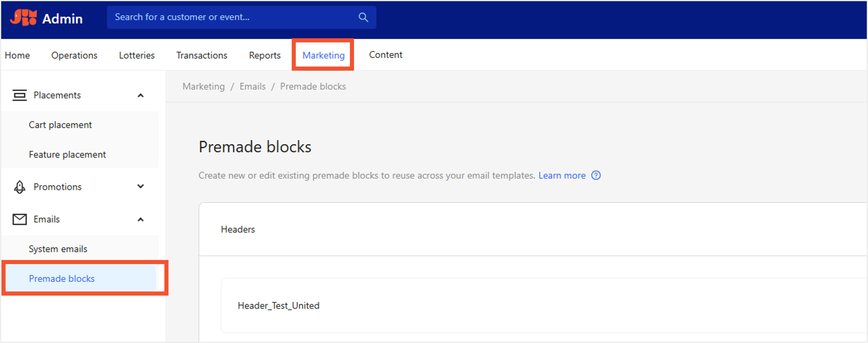The width and height of the screenshot is (868, 343).
Task: Open the Home tab
Action: point(17,55)
